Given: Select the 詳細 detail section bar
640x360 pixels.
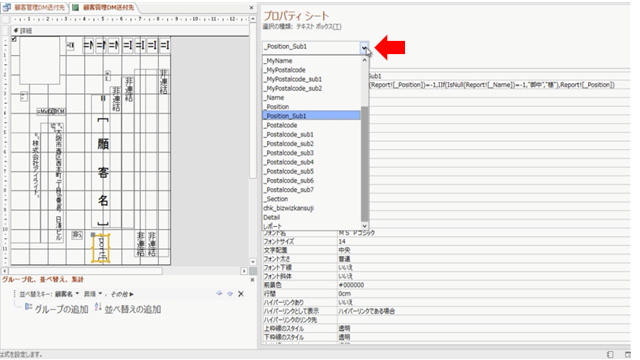Looking at the screenshot, I should click(130, 31).
